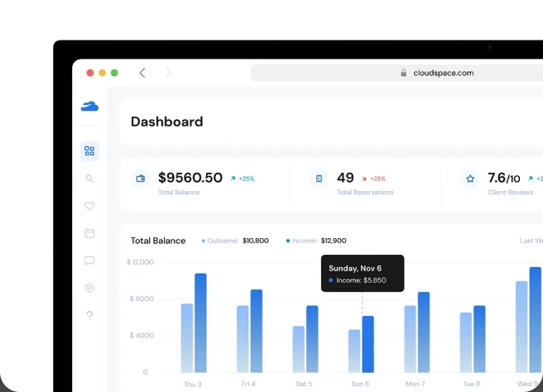Click the Mon 7 outcome bar
The width and height of the screenshot is (543, 392).
(410, 339)
